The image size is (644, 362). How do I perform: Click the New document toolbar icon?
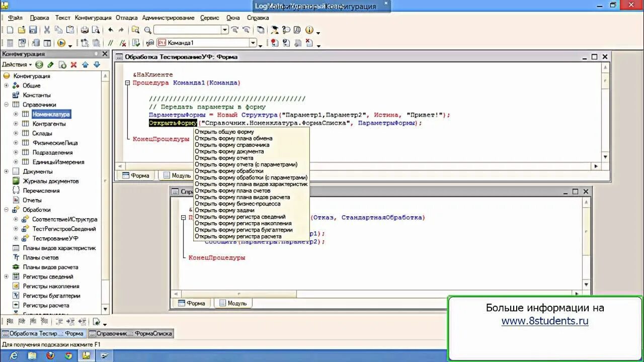click(10, 30)
